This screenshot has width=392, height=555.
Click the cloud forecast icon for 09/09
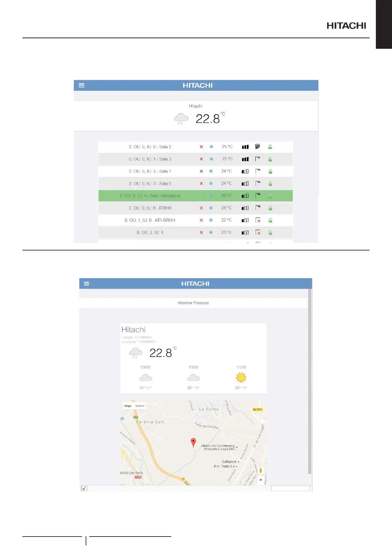pyautogui.click(x=146, y=377)
